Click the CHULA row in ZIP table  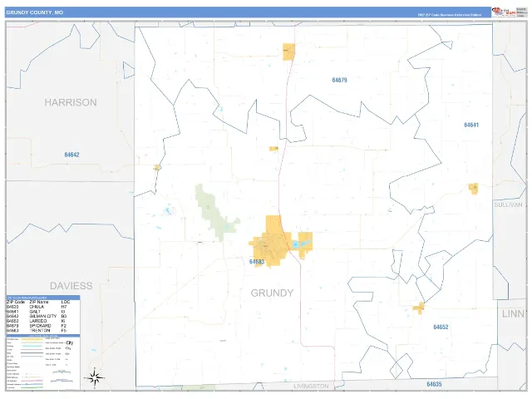point(38,307)
